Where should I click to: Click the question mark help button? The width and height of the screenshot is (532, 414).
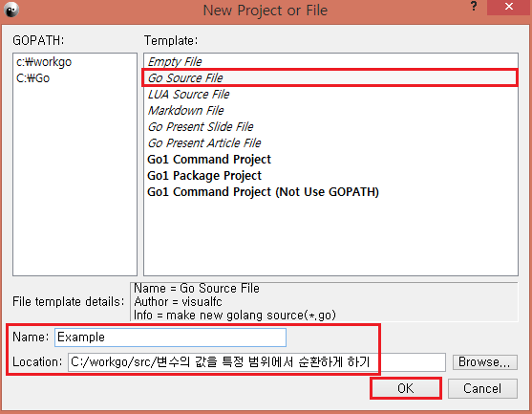pos(474,6)
